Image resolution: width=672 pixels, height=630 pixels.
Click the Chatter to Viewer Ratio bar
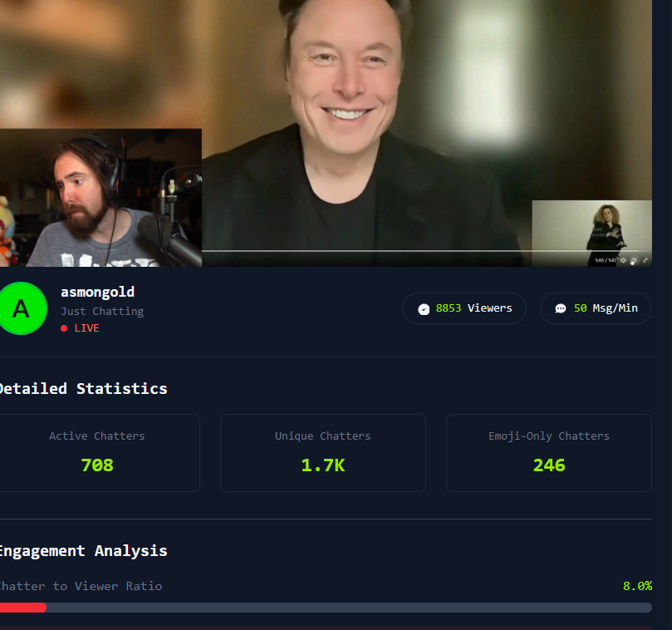click(x=326, y=608)
